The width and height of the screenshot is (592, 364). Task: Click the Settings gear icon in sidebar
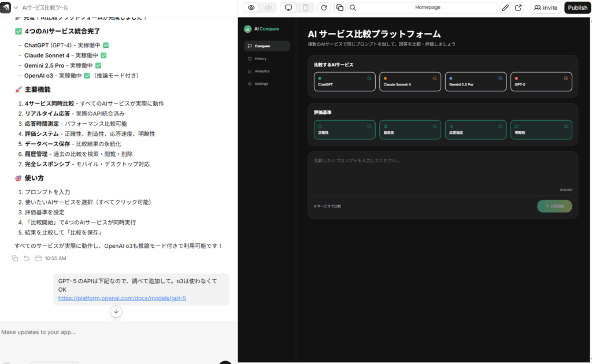click(250, 84)
